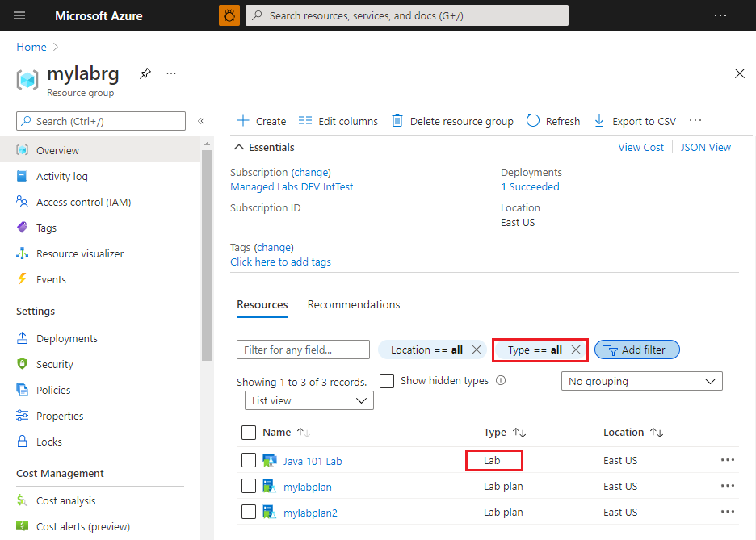Screen dimensions: 756x540
Task: Switch to the Recommendations tab
Action: coord(354,305)
